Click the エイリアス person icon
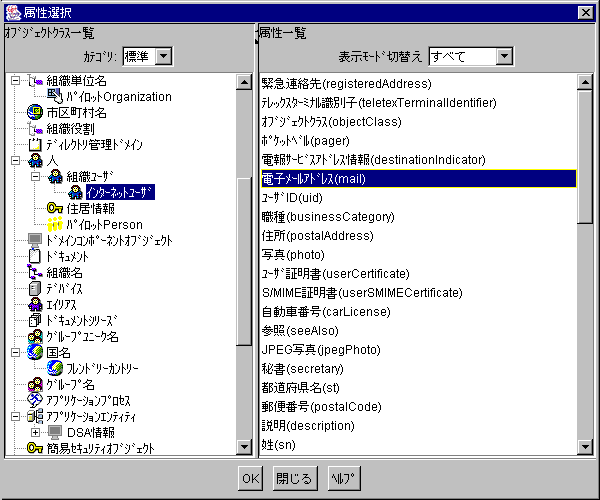 coord(35,305)
